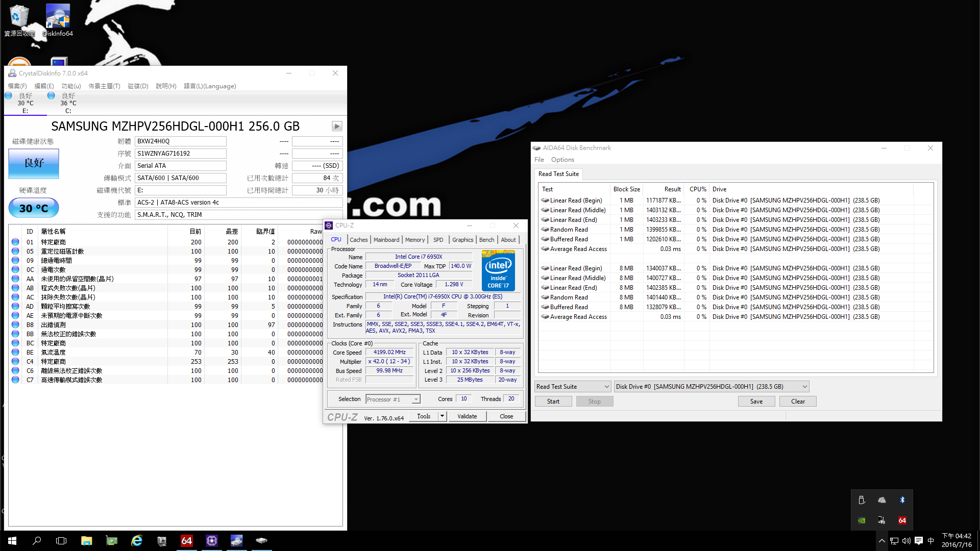Switch to AIDA64 in the taskbar
The width and height of the screenshot is (980, 551).
pyautogui.click(x=186, y=541)
